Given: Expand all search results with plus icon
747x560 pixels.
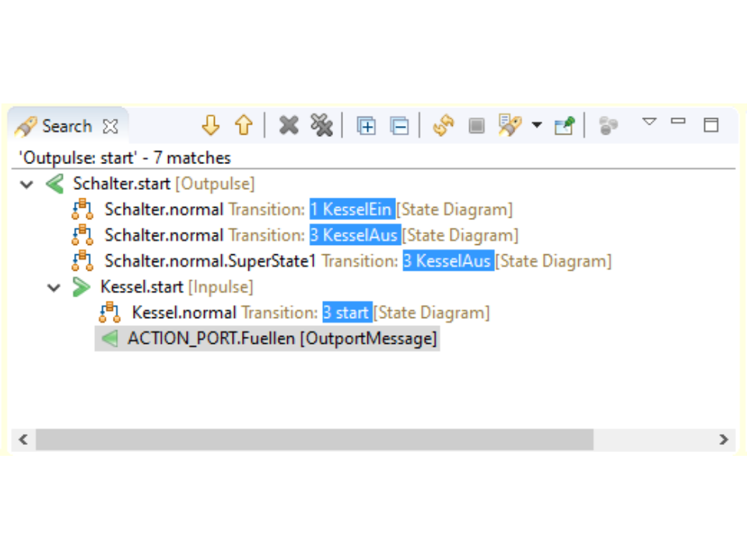Looking at the screenshot, I should coord(366,126).
